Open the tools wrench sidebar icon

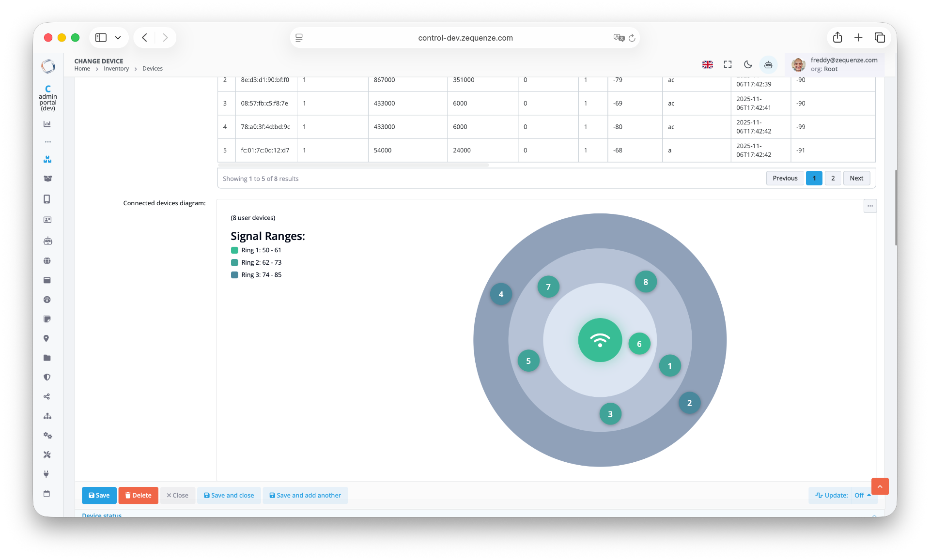pyautogui.click(x=47, y=454)
